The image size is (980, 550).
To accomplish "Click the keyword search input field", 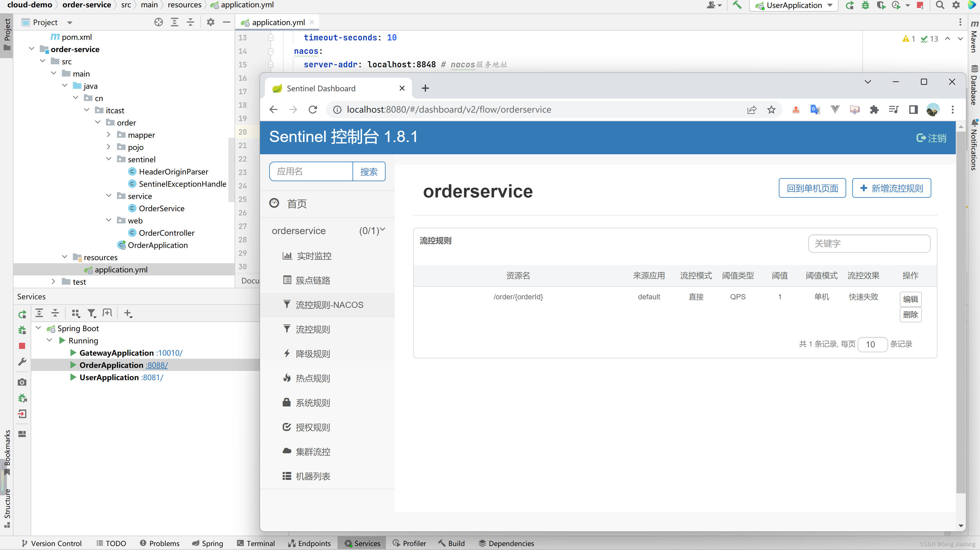I will (x=868, y=243).
